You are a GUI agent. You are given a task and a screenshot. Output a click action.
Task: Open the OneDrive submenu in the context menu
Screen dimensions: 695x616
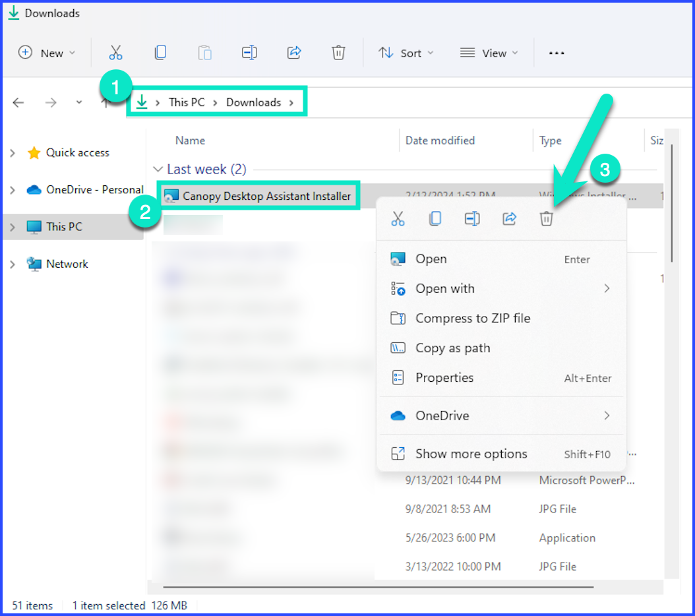coord(501,416)
